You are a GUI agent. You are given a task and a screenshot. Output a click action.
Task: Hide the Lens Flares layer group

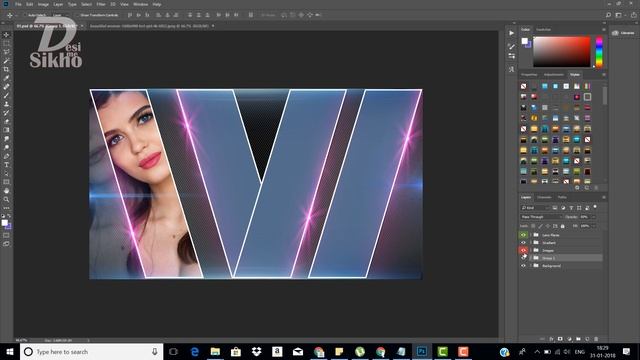pos(523,235)
